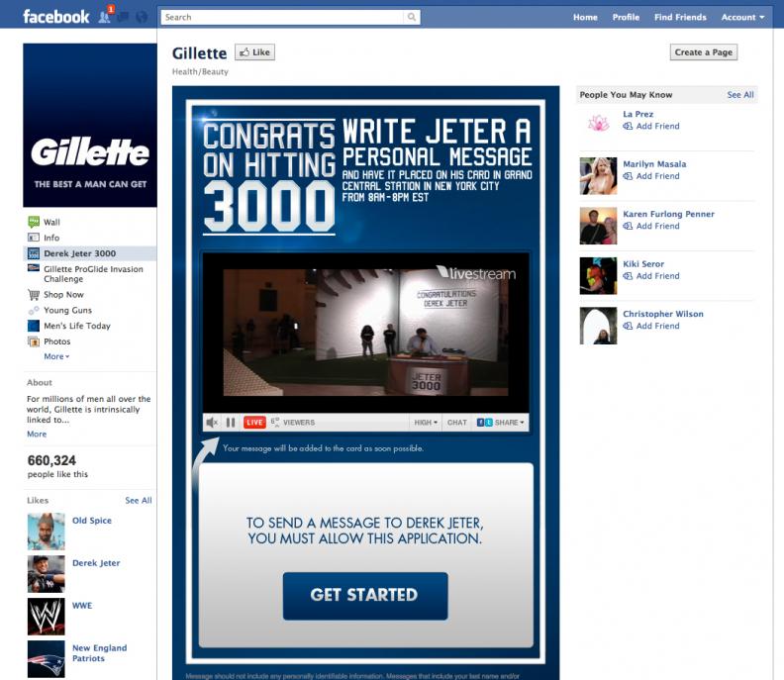Image resolution: width=784 pixels, height=680 pixels.
Task: Open New England Patriots liked page
Action: click(100, 653)
